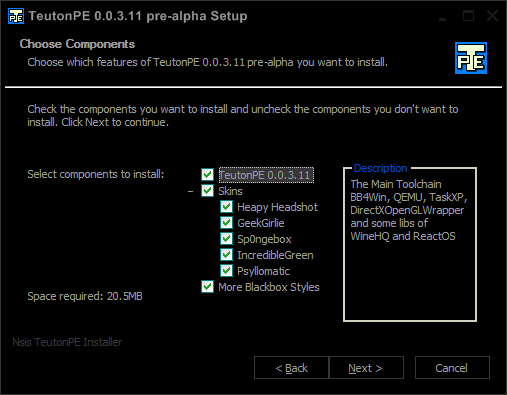The width and height of the screenshot is (507, 395).
Task: Select the Skins tree label
Action: coord(230,191)
